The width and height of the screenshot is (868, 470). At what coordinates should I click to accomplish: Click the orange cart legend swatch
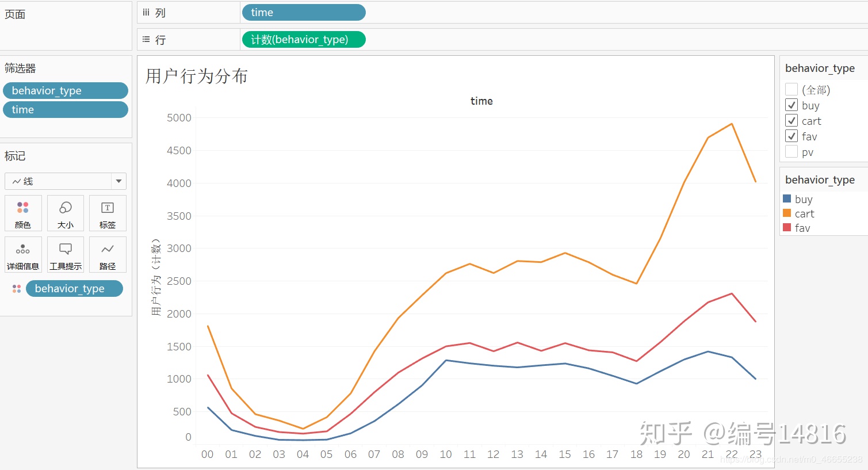[787, 213]
